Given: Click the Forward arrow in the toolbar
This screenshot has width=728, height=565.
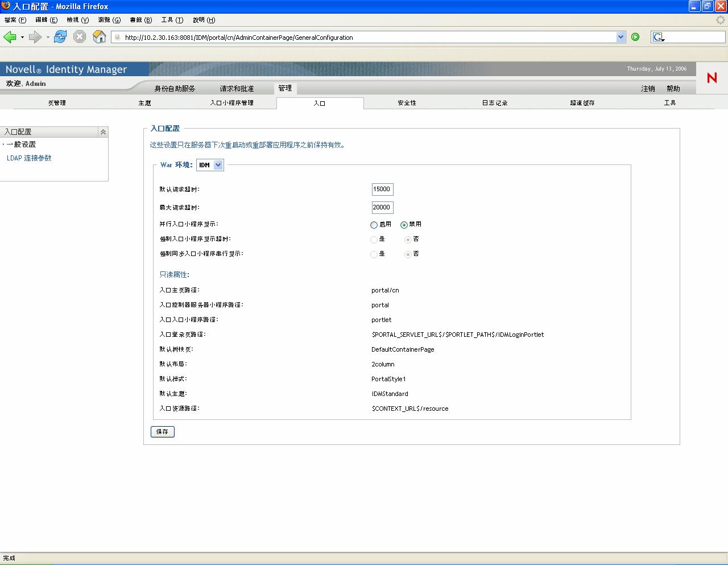Looking at the screenshot, I should [35, 37].
